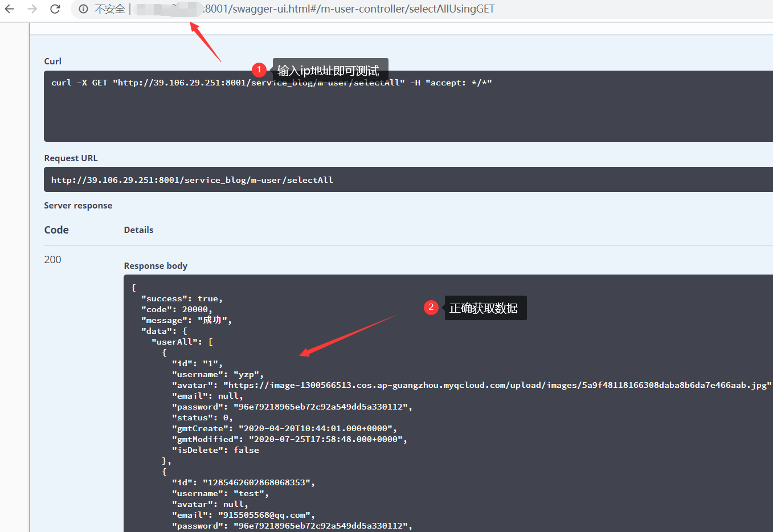Click the browser back navigation arrow
Viewport: 773px width, 532px height.
(10, 9)
